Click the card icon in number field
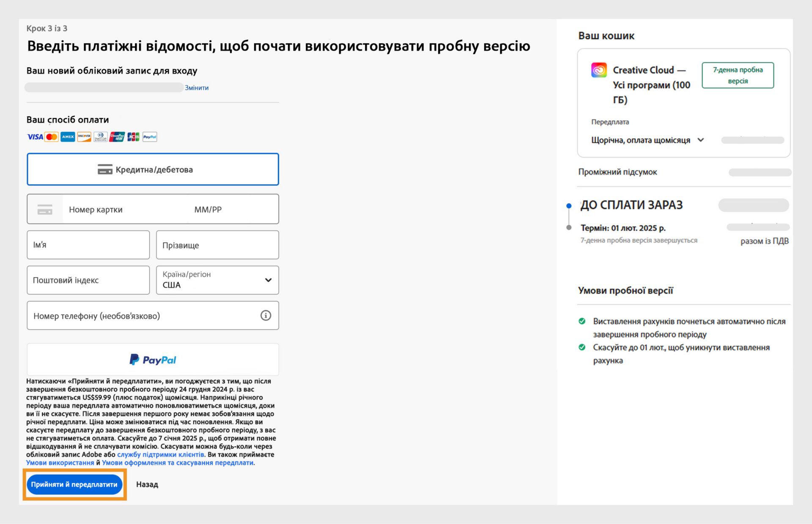Screen dimensions: 812x524 point(45,210)
